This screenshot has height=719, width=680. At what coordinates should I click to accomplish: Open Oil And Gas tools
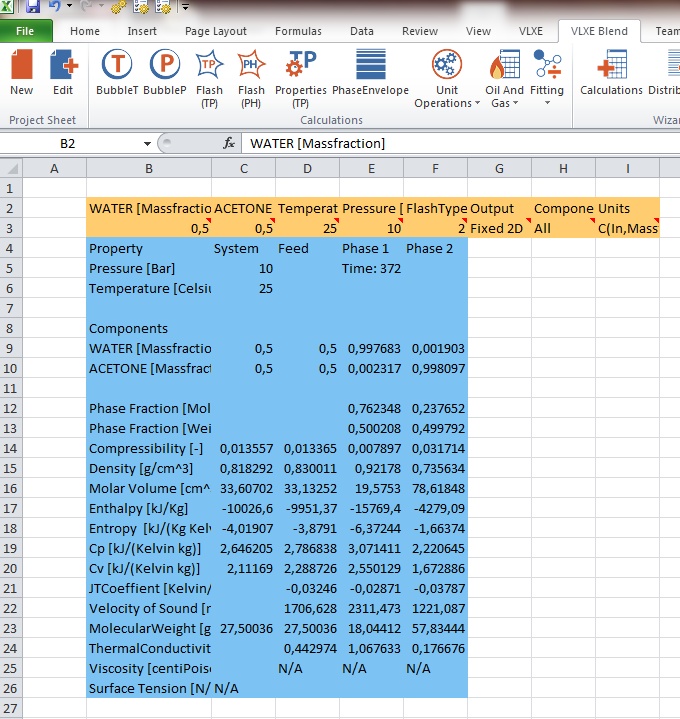504,64
